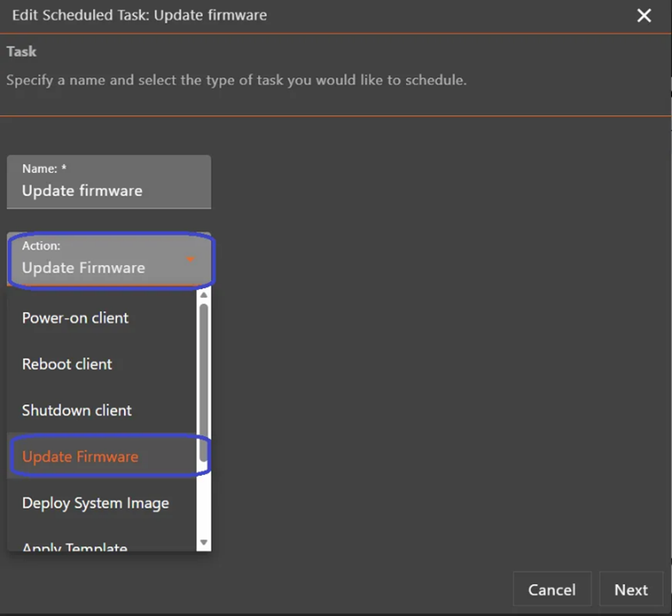Select Power-on client from the list
Viewport: 672px width, 616px height.
[76, 317]
